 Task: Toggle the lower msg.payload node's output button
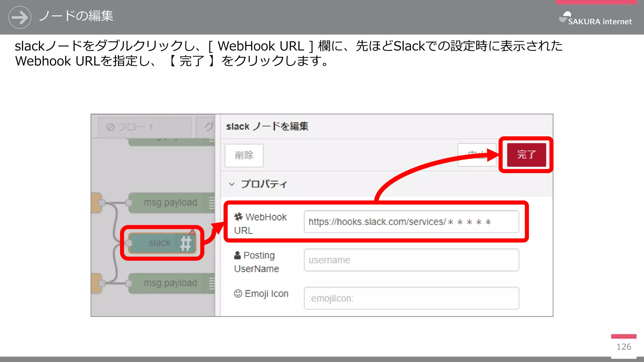pos(212,283)
